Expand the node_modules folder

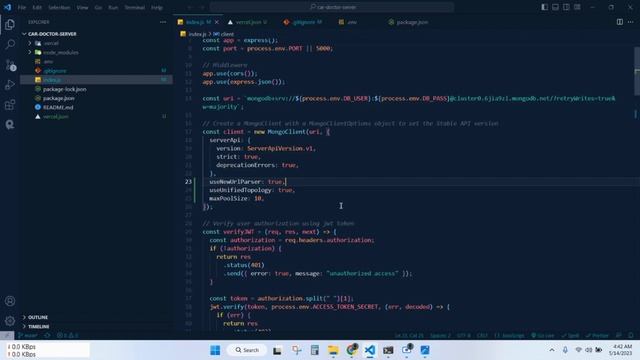[96, 52]
